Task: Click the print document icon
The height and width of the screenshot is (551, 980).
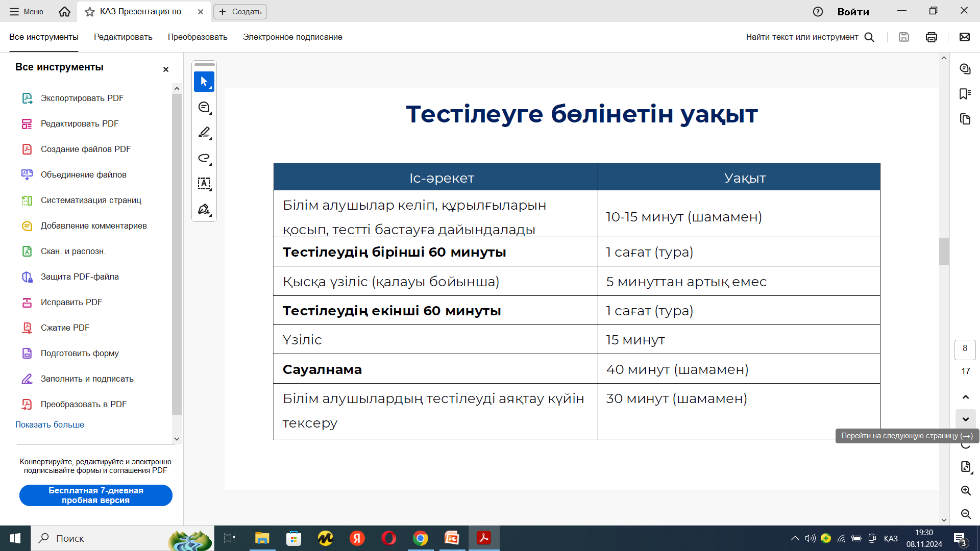Action: point(931,37)
